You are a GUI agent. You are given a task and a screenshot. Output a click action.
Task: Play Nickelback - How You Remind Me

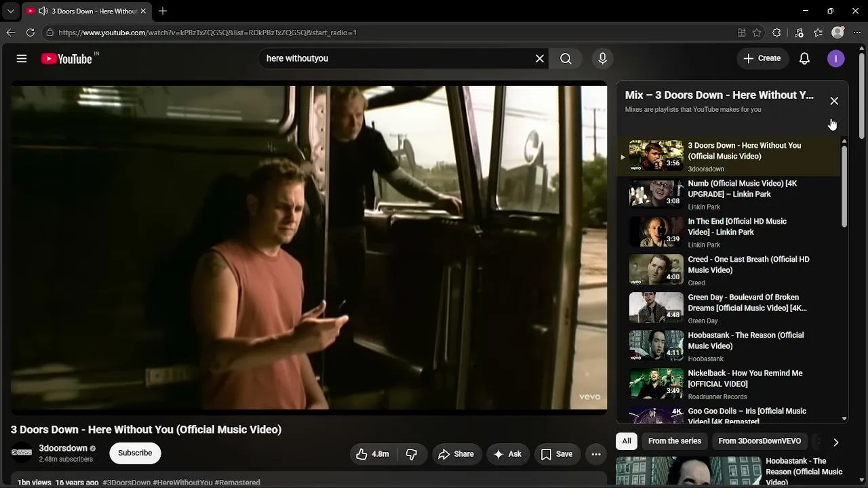[729, 384]
